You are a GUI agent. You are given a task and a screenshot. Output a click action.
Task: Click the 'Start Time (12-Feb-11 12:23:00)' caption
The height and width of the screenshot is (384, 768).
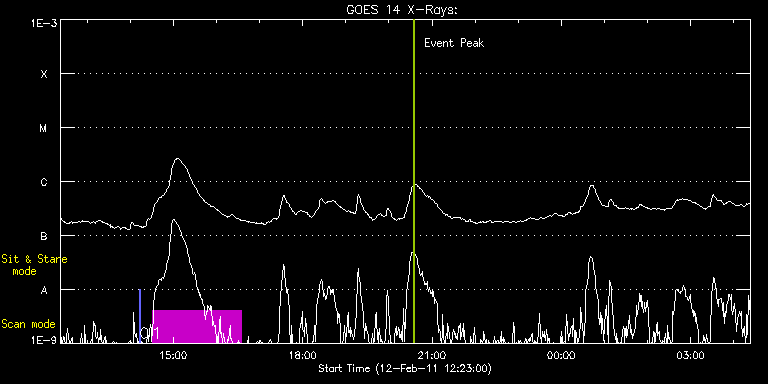tap(405, 368)
